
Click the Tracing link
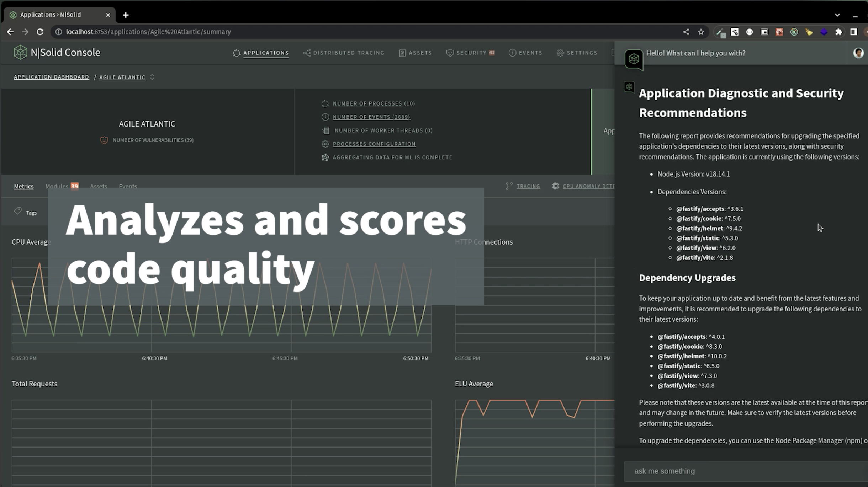tap(528, 186)
